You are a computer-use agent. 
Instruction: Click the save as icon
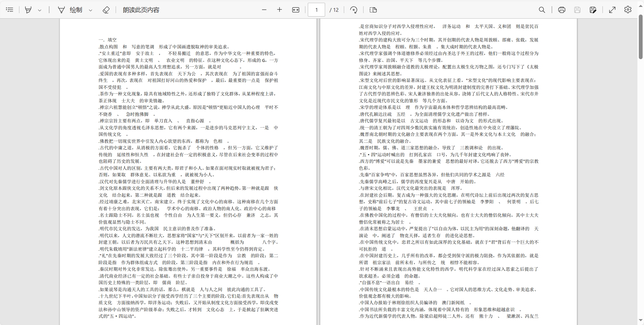593,10
